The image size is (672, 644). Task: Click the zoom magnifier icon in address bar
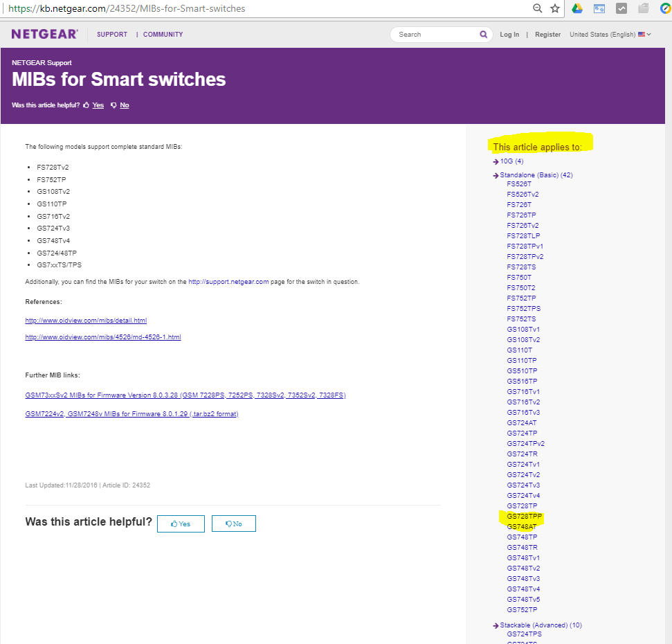pos(537,8)
